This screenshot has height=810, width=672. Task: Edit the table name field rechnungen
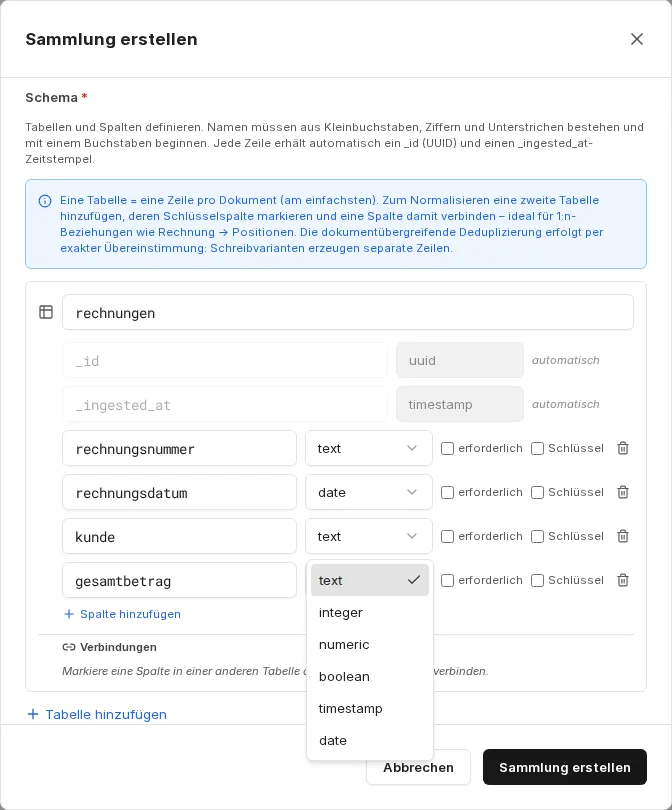348,312
